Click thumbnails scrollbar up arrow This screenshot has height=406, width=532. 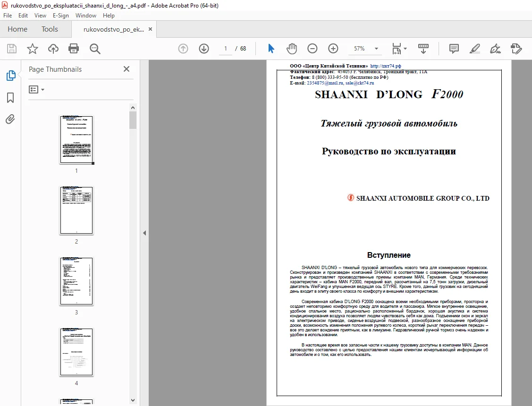pos(133,108)
